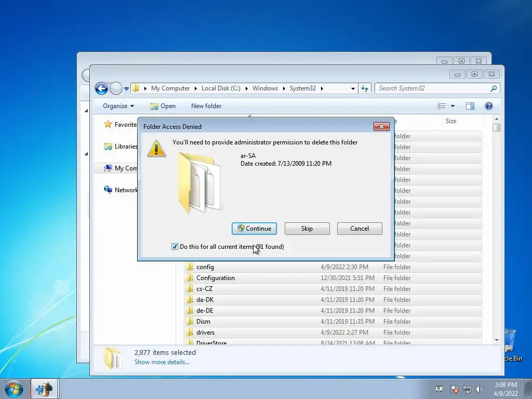This screenshot has width=532, height=399.
Task: Click the ar-SA folder thumbnail in dialog
Action: pyautogui.click(x=199, y=182)
